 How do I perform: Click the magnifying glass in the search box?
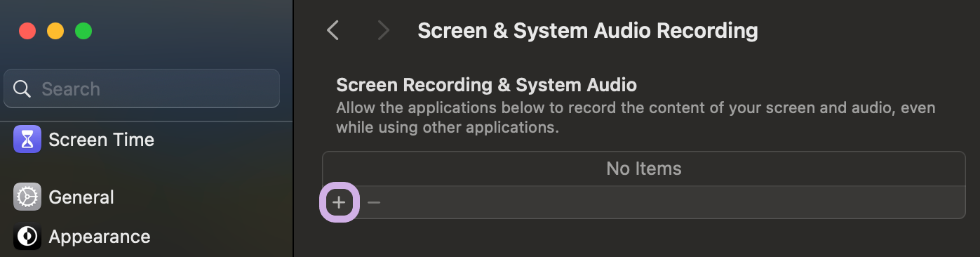tap(22, 89)
